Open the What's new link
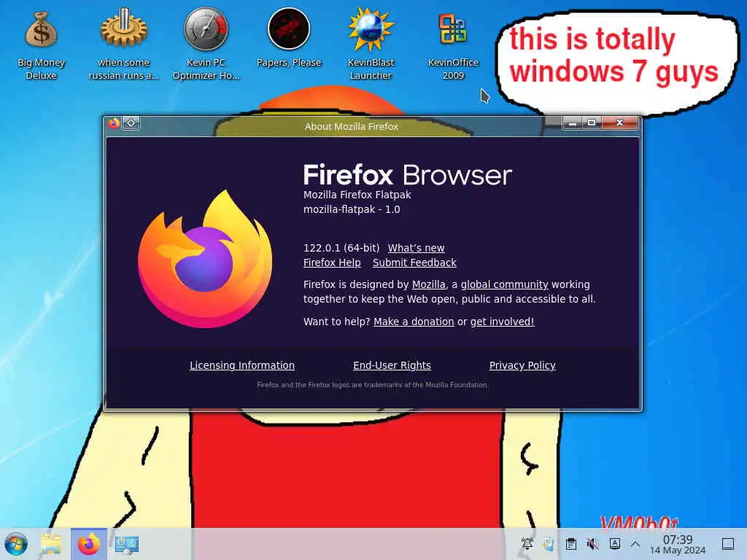Viewport: 747px width, 560px height. [x=416, y=248]
